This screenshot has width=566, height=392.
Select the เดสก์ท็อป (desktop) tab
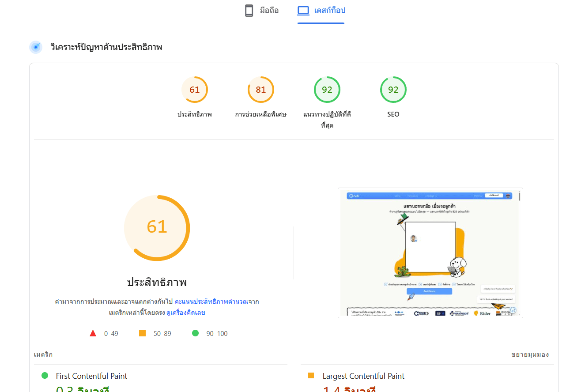tap(321, 11)
